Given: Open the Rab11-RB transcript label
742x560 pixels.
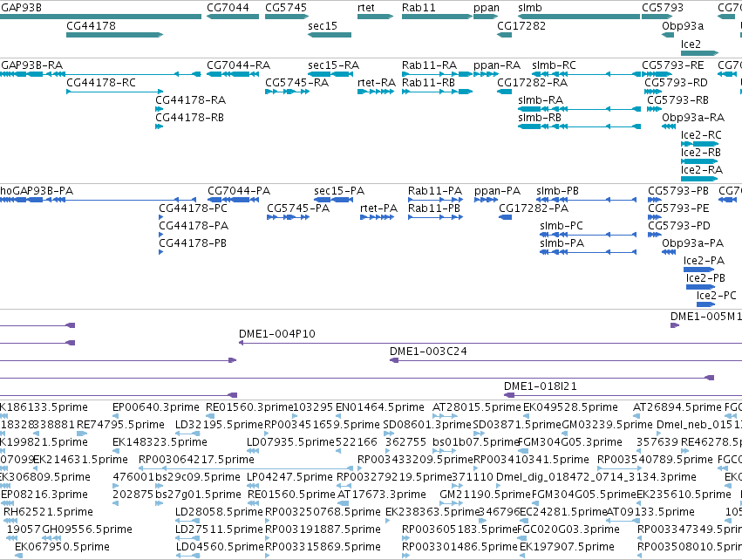Looking at the screenshot, I should click(428, 82).
